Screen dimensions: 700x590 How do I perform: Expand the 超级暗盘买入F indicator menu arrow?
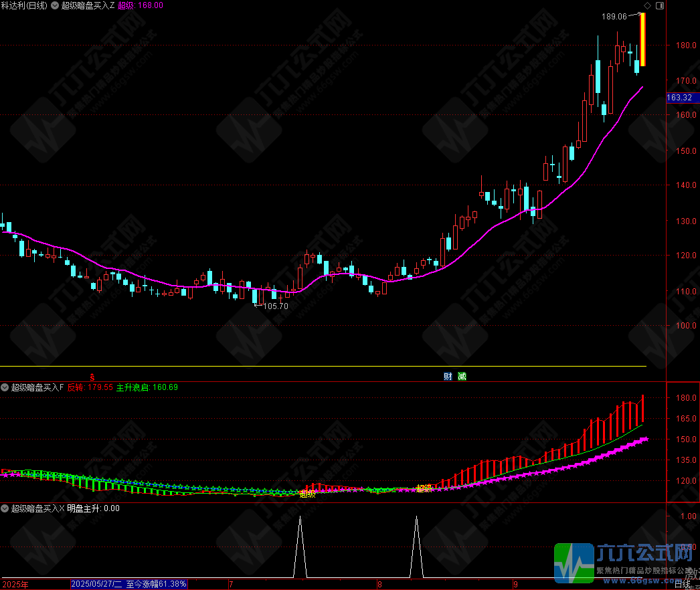[x=5, y=387]
